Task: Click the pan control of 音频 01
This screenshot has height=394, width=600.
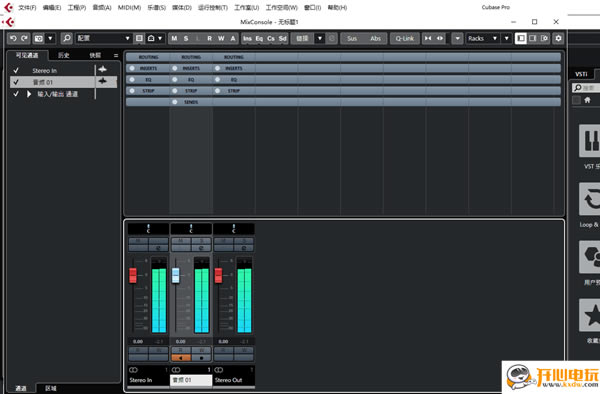Action: 191,229
